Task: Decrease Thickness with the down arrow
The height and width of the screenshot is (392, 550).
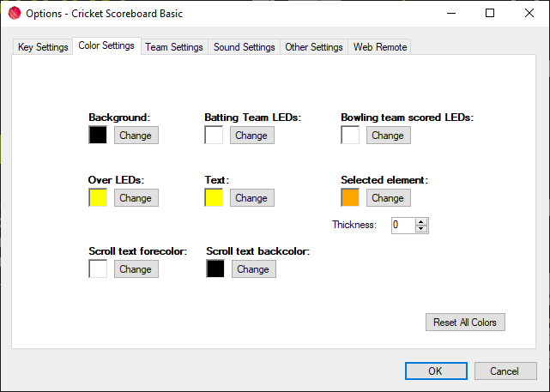Action: pos(420,229)
